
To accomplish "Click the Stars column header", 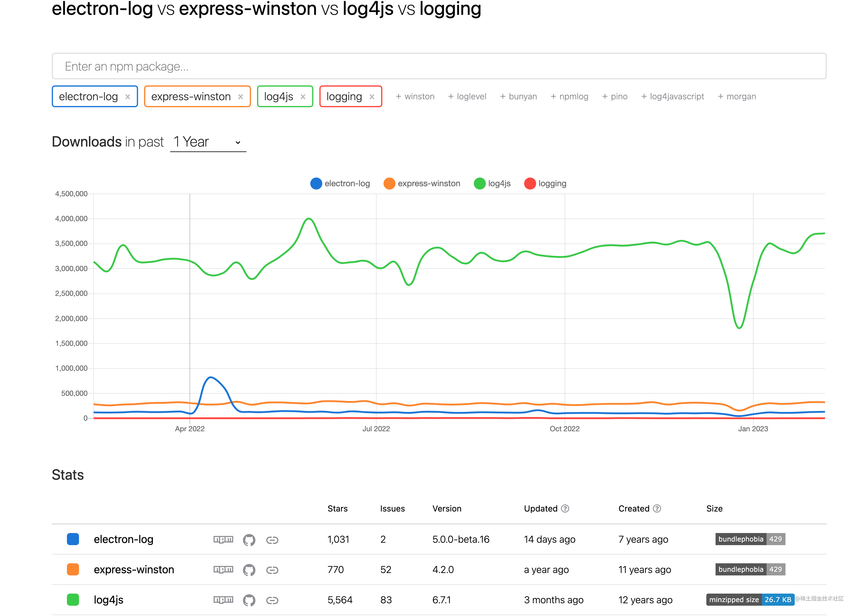I will pos(338,508).
